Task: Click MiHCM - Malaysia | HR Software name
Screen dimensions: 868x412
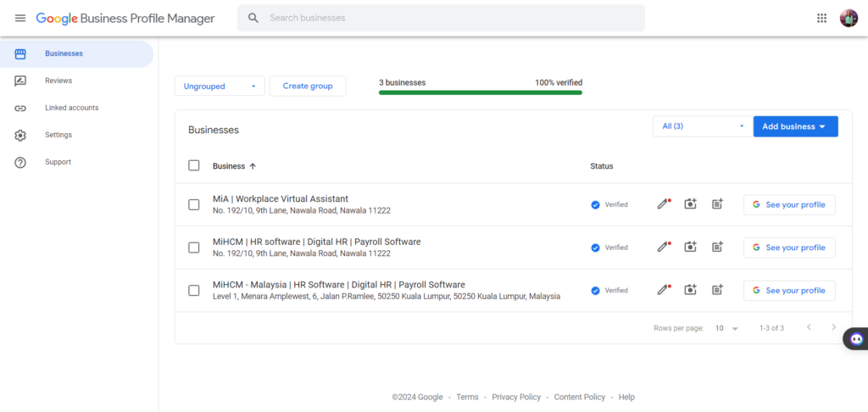Action: pos(339,285)
